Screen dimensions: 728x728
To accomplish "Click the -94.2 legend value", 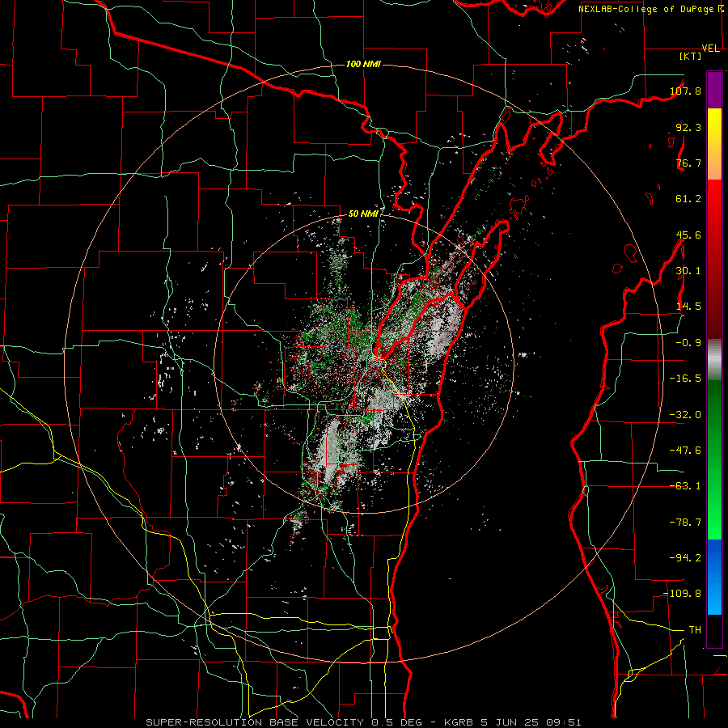I will [x=685, y=557].
